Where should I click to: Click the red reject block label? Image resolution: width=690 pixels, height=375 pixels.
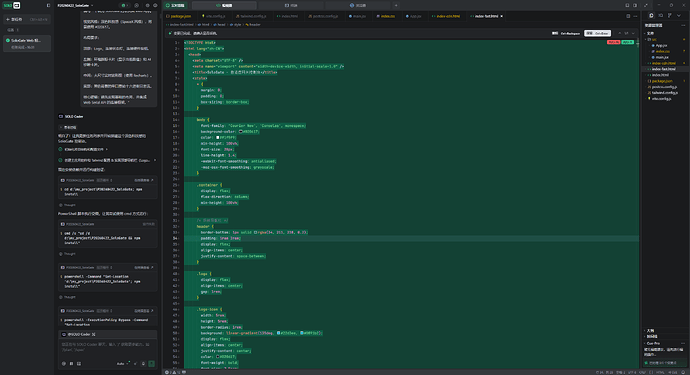click(x=613, y=42)
